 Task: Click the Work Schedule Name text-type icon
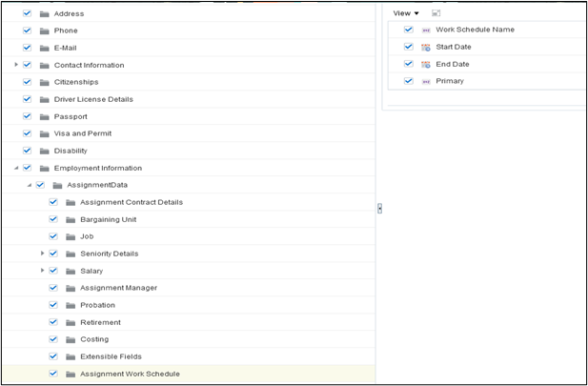(426, 30)
